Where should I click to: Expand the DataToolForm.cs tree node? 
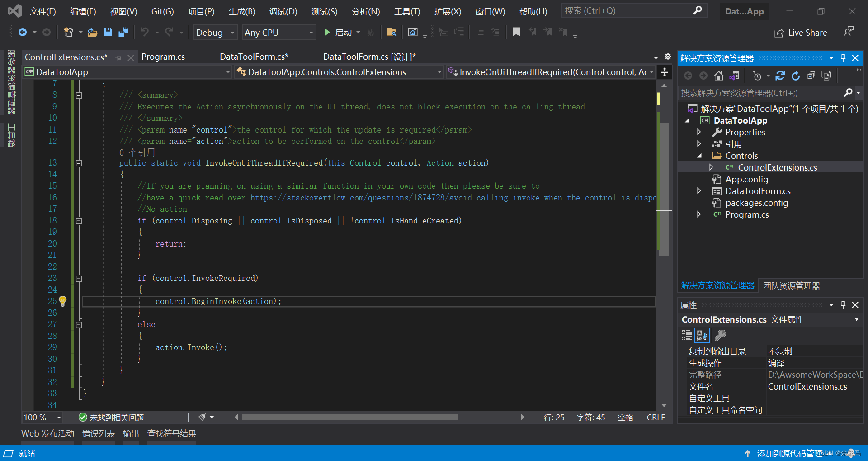pyautogui.click(x=699, y=190)
